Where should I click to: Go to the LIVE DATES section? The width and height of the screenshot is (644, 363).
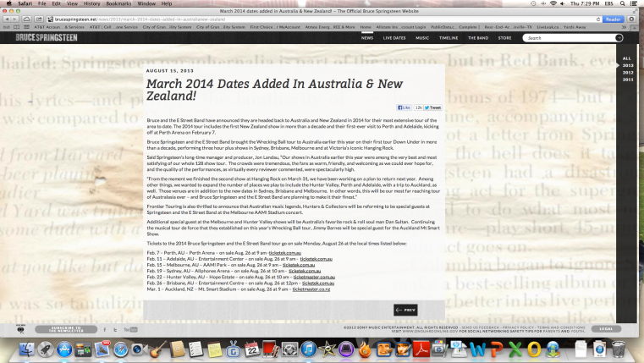pos(394,38)
